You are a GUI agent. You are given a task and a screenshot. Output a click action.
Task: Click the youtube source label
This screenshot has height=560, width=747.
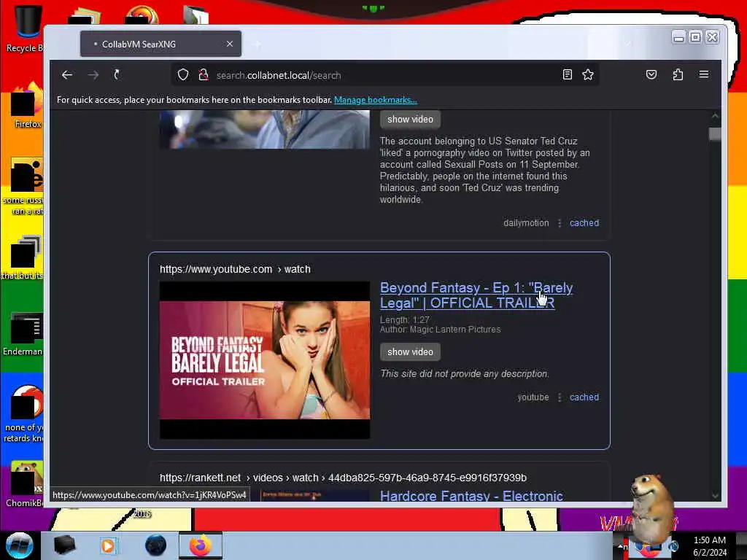click(x=533, y=397)
